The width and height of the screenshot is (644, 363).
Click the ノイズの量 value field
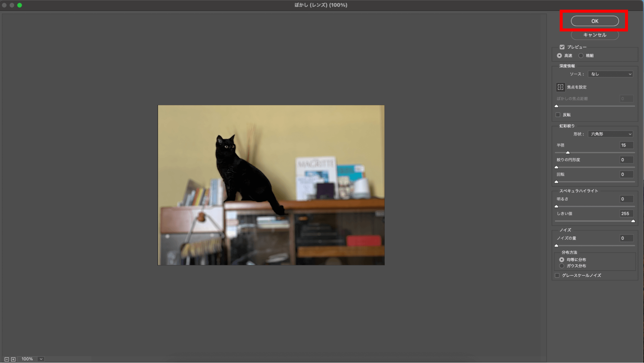(626, 238)
